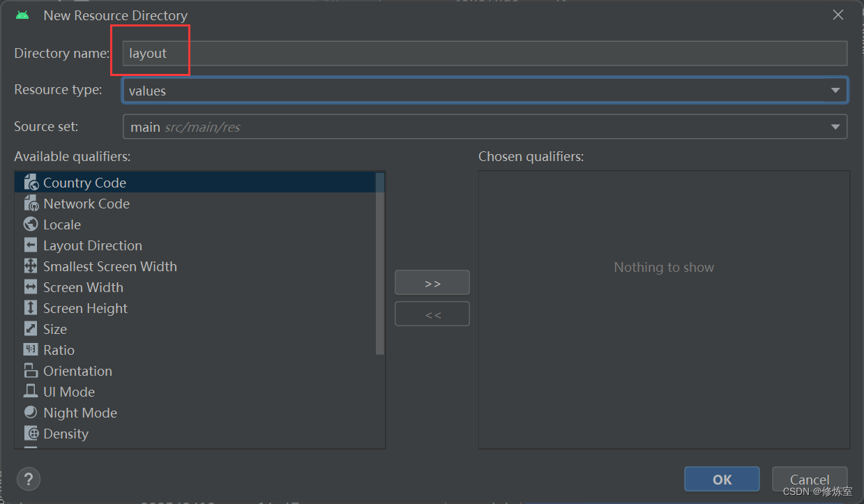
Task: Select Size qualifier
Action: point(195,329)
